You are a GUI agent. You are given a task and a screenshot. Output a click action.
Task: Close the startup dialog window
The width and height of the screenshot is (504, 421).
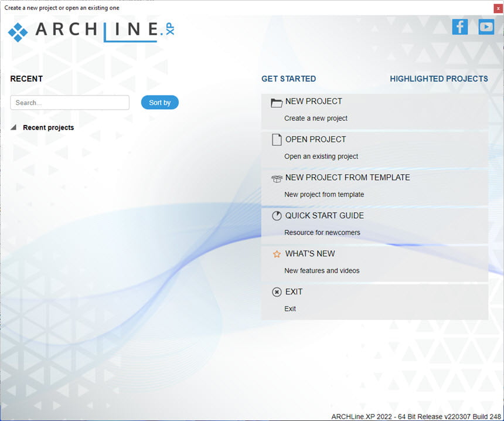[498, 8]
